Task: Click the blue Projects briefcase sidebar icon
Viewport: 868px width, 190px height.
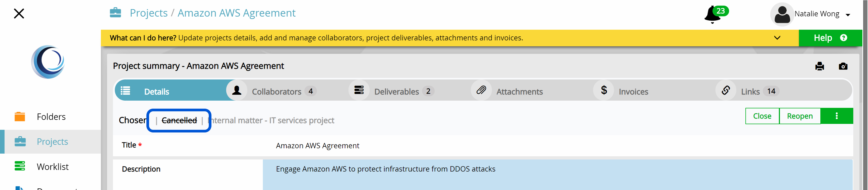Action: click(x=20, y=142)
